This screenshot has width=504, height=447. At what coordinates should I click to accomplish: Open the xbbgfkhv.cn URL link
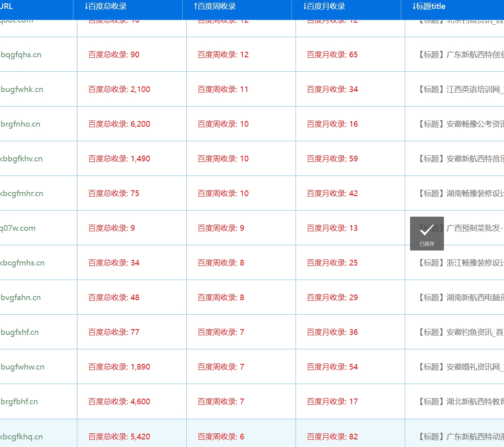click(x=21, y=159)
